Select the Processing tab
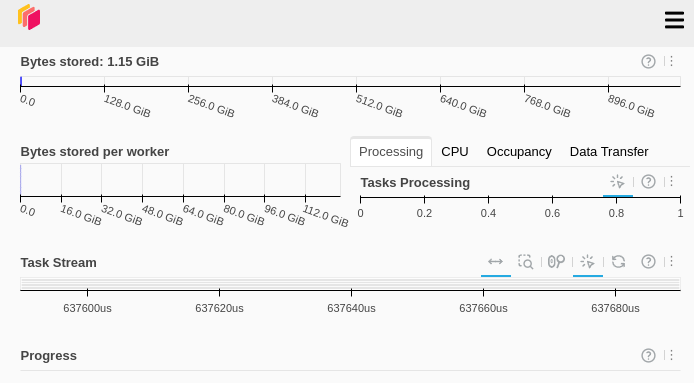Image resolution: width=694 pixels, height=383 pixels. coord(391,152)
